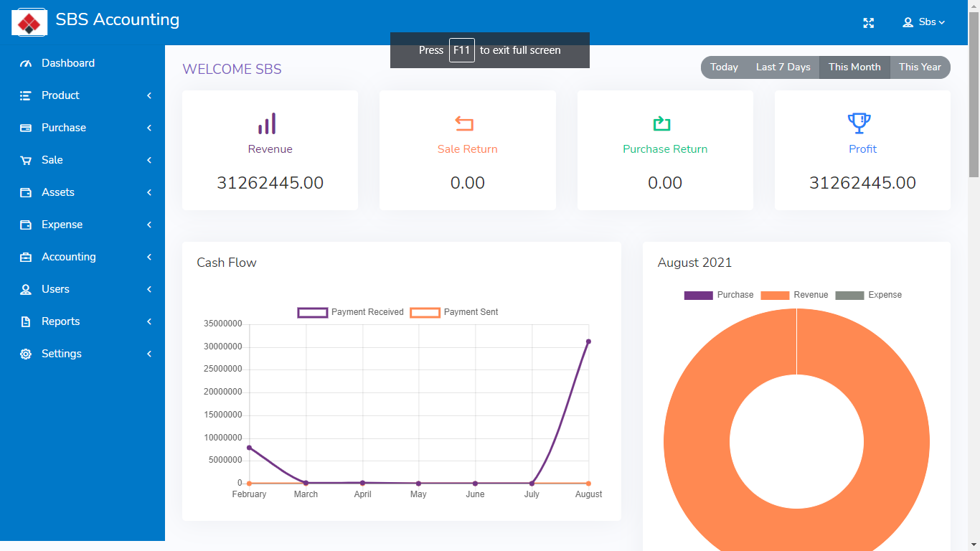Expand the Reports submenu chevron

[149, 321]
